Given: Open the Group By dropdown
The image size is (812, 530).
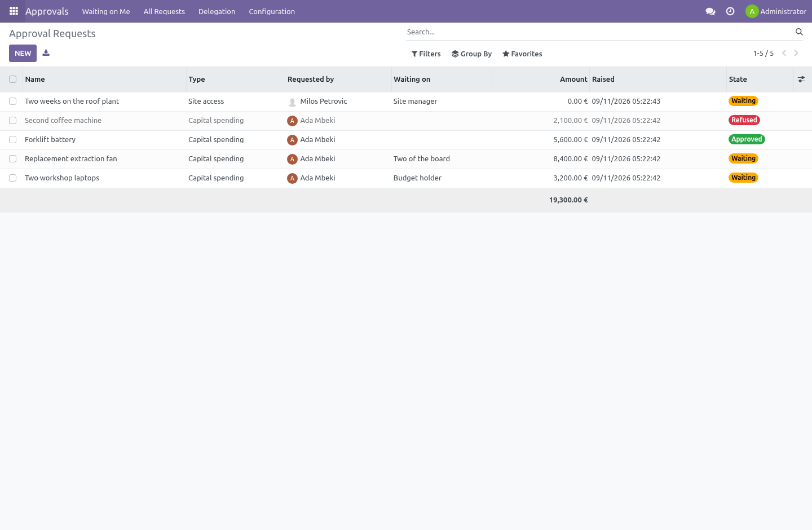Looking at the screenshot, I should coord(472,54).
